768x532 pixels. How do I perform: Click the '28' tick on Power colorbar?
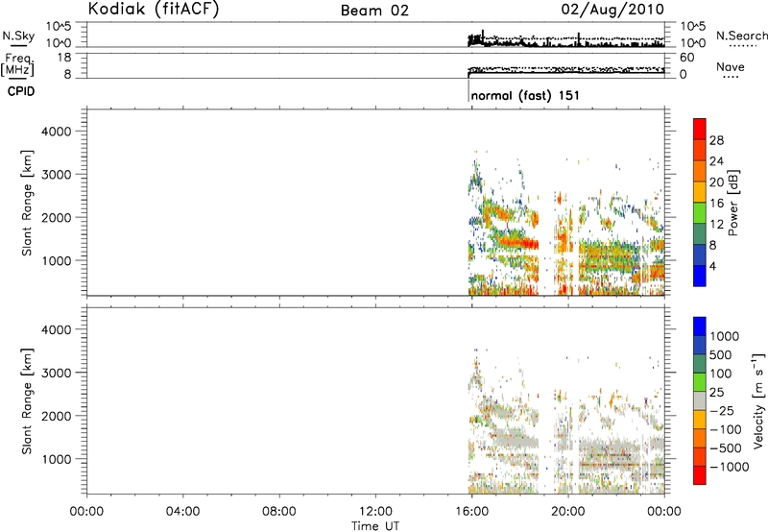point(716,140)
